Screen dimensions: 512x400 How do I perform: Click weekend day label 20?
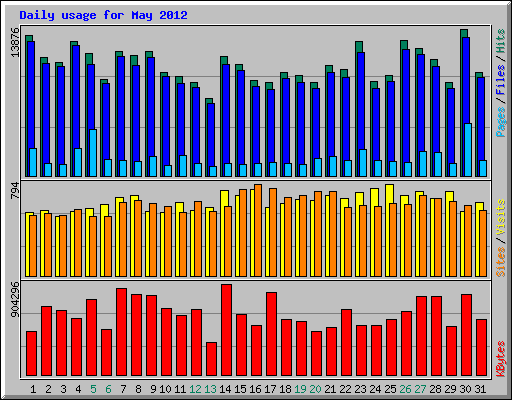point(315,389)
